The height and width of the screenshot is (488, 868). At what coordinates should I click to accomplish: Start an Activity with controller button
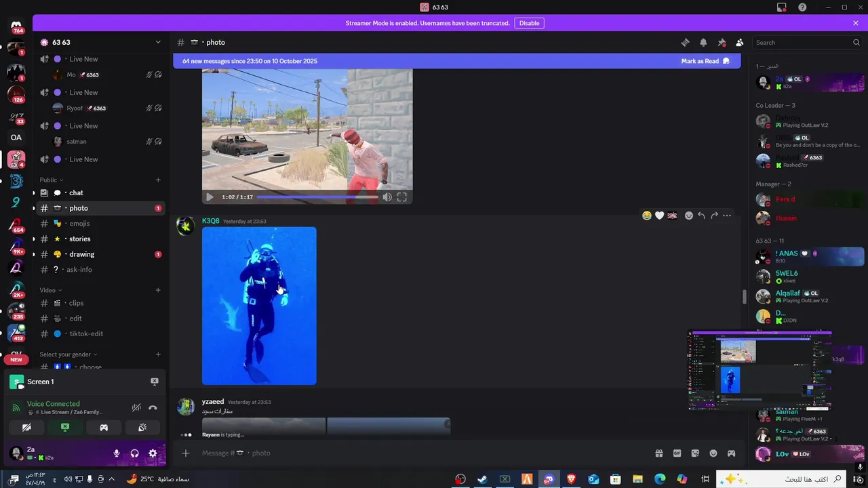click(x=104, y=428)
